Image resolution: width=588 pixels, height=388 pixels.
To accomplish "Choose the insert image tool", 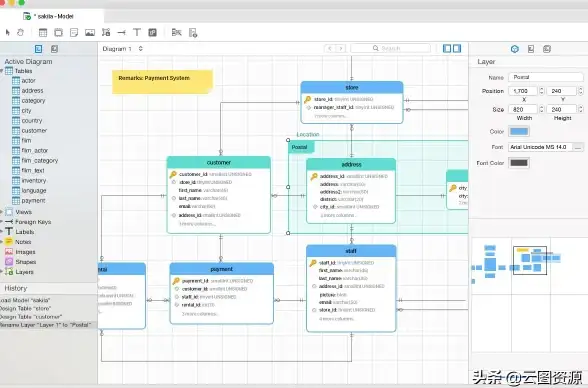I will 90,33.
